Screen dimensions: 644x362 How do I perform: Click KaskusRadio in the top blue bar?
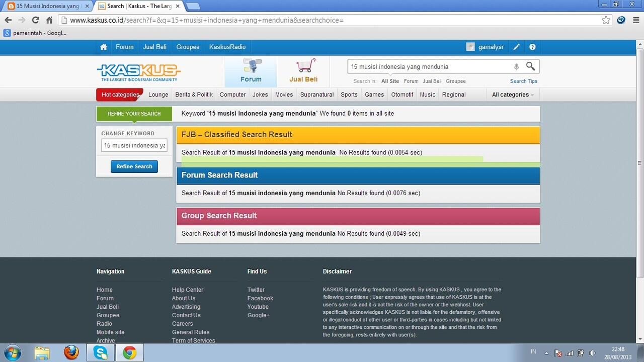[227, 47]
